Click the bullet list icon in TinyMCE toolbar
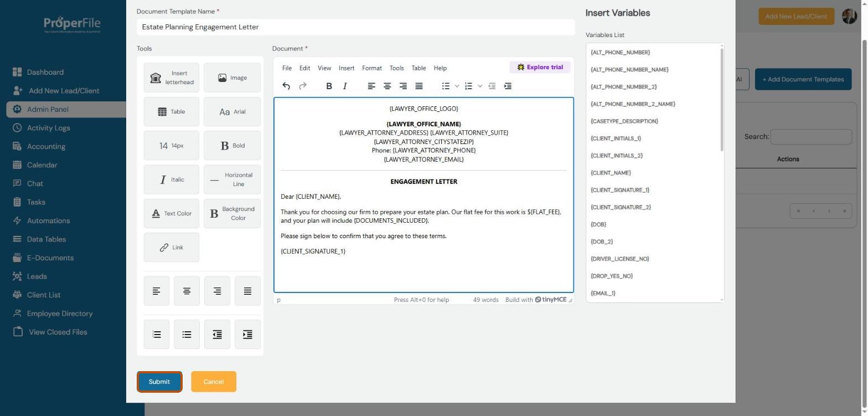 tap(446, 86)
